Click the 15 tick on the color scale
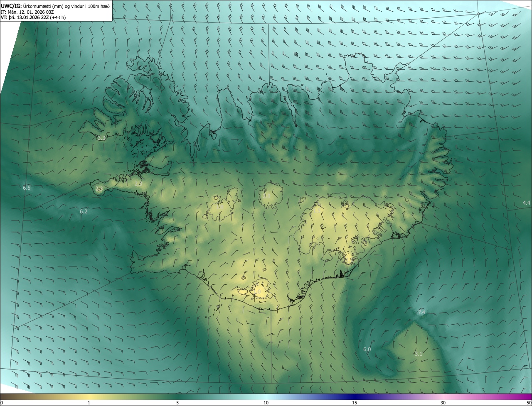Viewport: 532px width, 406px height. 355,403
